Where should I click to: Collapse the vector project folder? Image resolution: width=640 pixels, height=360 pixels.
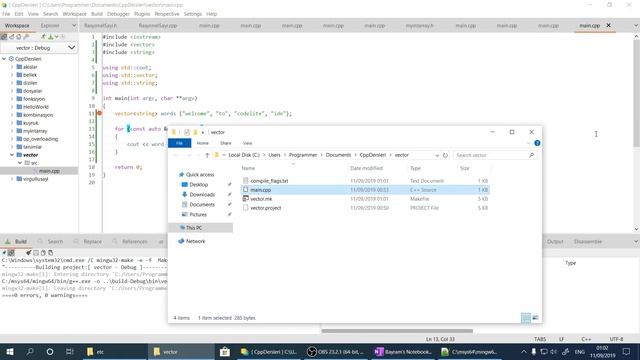(12, 155)
